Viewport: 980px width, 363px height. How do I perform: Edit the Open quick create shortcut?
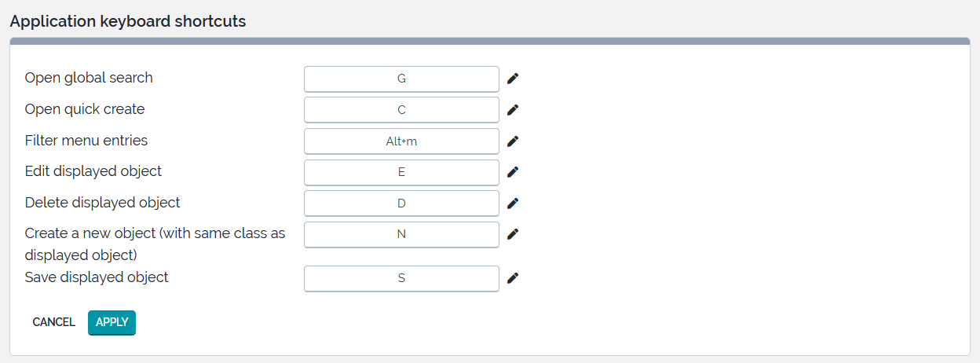pyautogui.click(x=513, y=110)
